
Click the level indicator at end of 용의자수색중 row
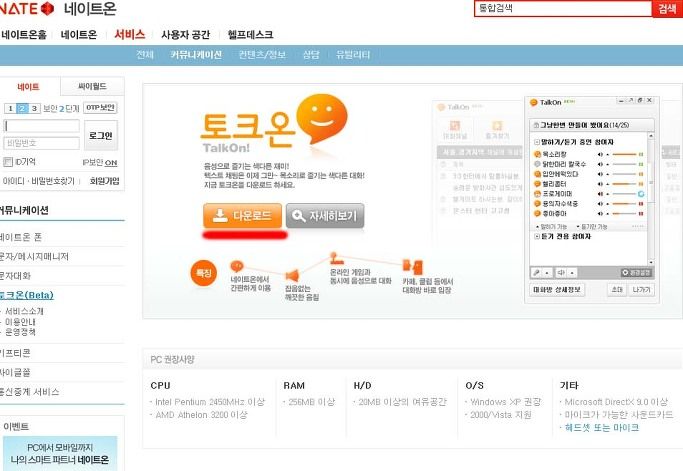(x=641, y=204)
